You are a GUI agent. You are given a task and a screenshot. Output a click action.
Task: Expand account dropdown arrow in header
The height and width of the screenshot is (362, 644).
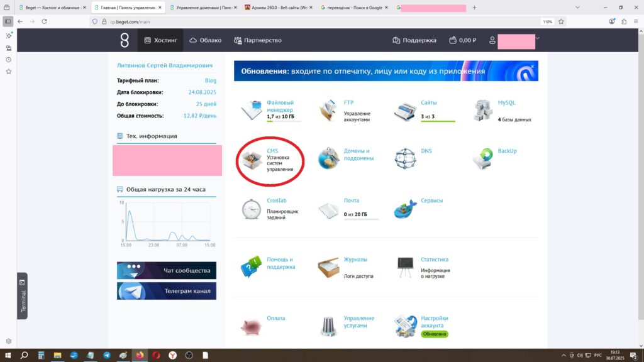(537, 38)
